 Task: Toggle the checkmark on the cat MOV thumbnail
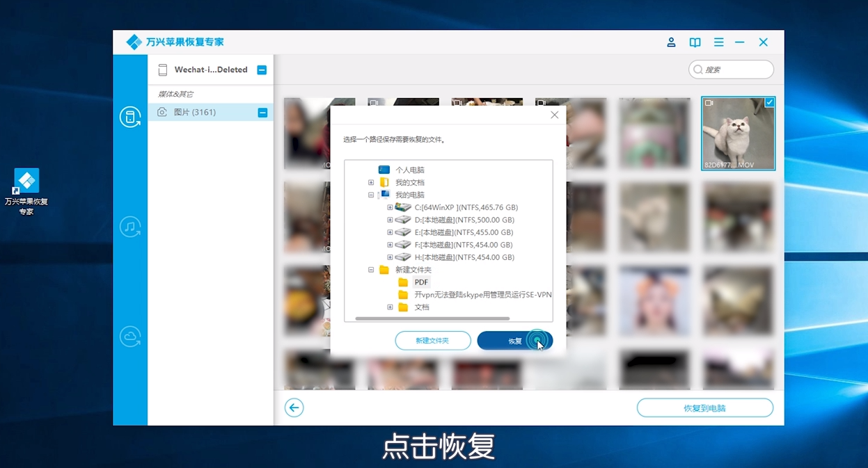[768, 102]
